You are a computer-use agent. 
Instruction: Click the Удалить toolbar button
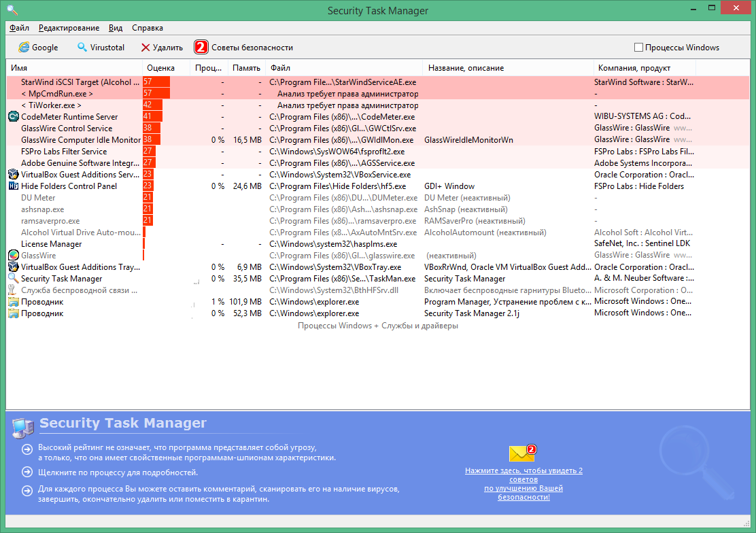162,48
